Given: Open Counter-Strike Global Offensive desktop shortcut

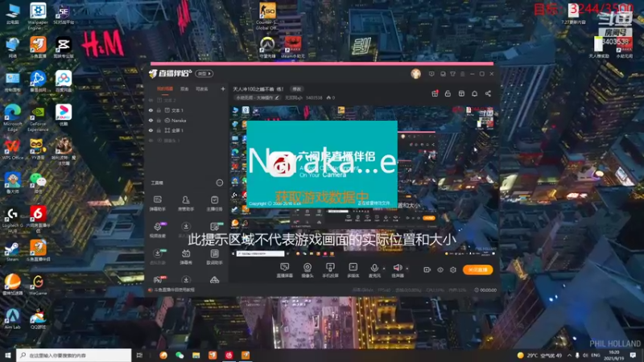Looking at the screenshot, I should coord(266,15).
